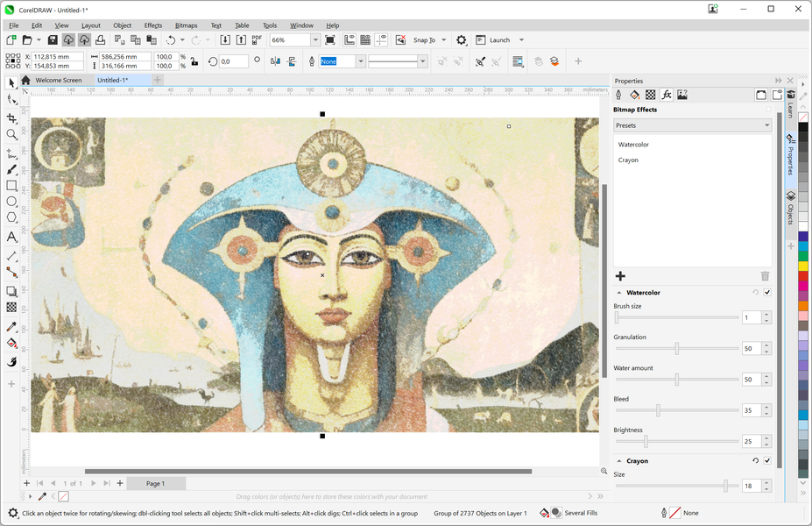The height and width of the screenshot is (526, 812).
Task: Select the Color Eyedropper tool
Action: [11, 327]
